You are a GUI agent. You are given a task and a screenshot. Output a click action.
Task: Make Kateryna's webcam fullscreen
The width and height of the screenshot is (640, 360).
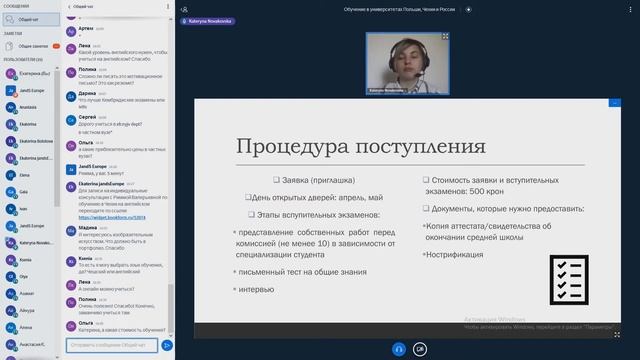coord(445,37)
